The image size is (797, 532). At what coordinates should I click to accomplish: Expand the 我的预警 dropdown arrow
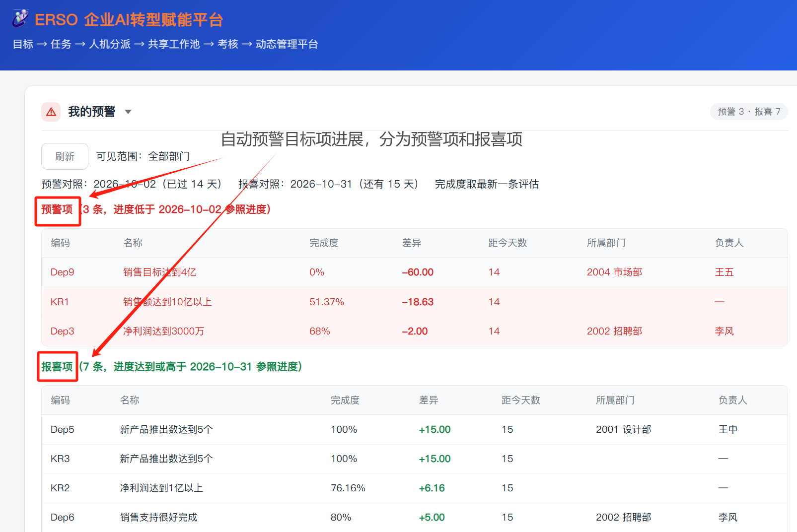(x=128, y=112)
